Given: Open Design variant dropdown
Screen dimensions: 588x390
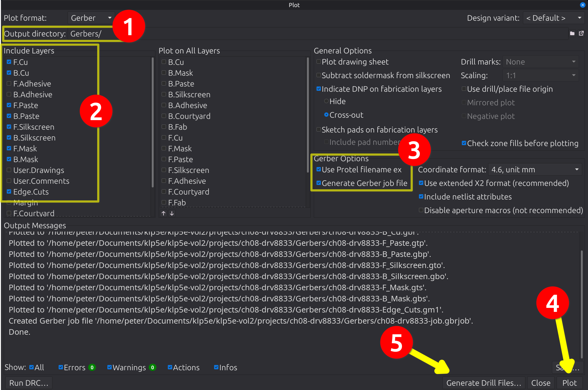Looking at the screenshot, I should pos(553,18).
